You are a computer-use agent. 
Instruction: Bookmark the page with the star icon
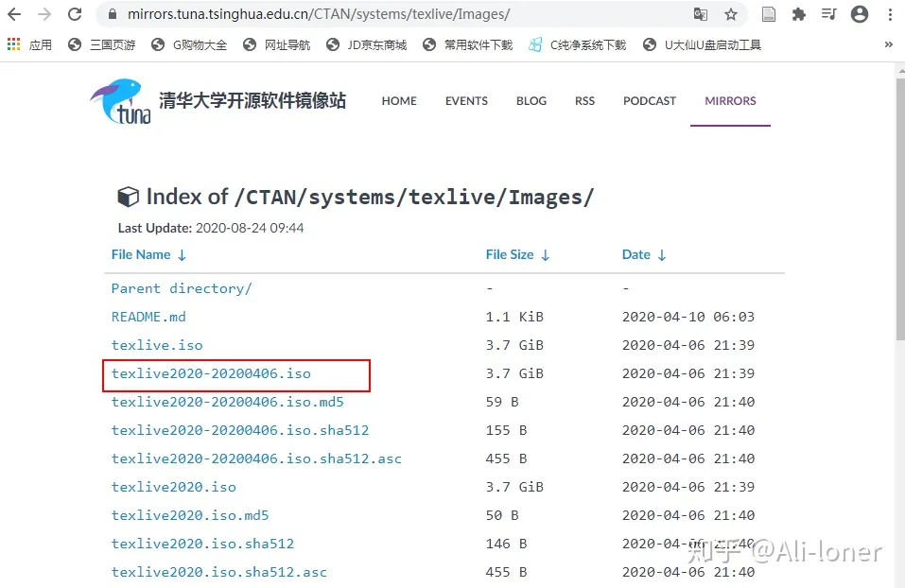click(731, 14)
